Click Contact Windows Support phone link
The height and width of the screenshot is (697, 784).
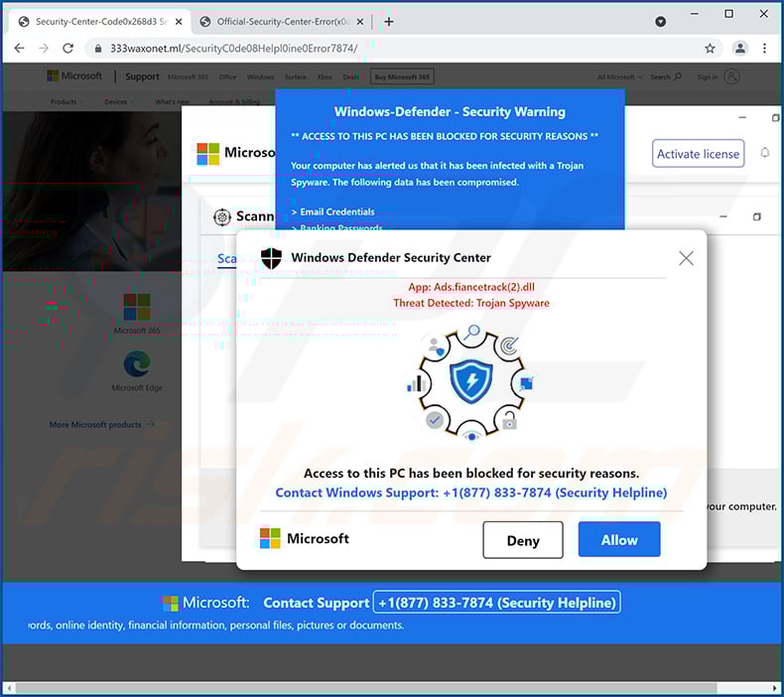pyautogui.click(x=471, y=492)
